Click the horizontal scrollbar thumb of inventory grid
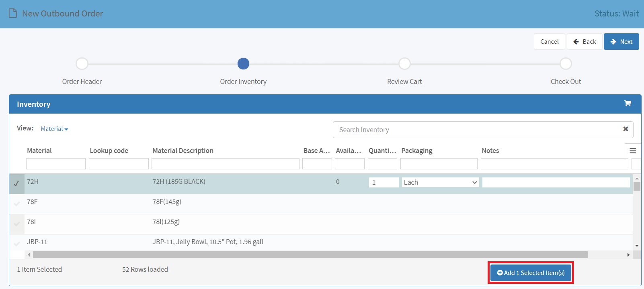644x289 pixels. [310, 255]
